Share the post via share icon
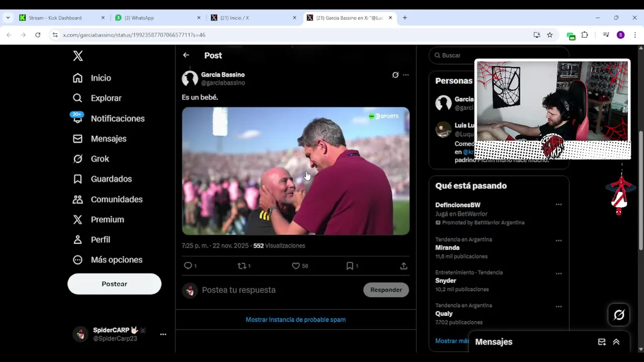Viewport: 644px width, 362px height. (404, 266)
